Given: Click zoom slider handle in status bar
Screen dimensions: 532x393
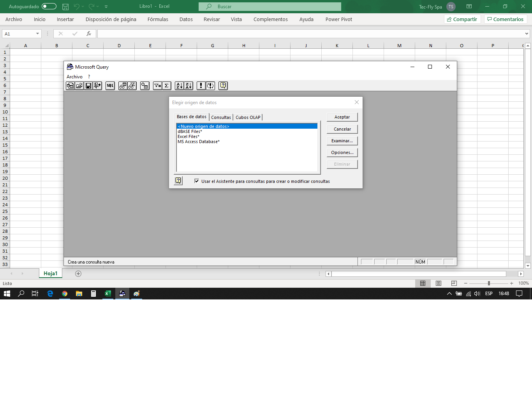Looking at the screenshot, I should coord(489,283).
